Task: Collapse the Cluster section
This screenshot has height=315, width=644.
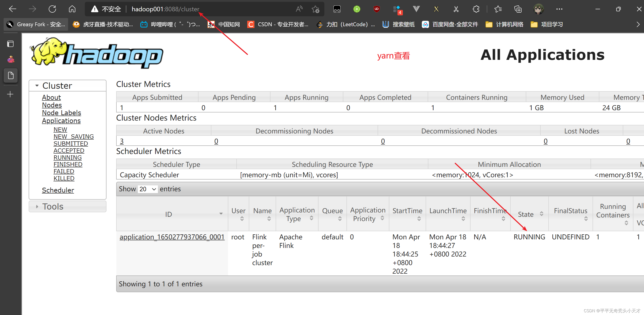Action: tap(37, 85)
